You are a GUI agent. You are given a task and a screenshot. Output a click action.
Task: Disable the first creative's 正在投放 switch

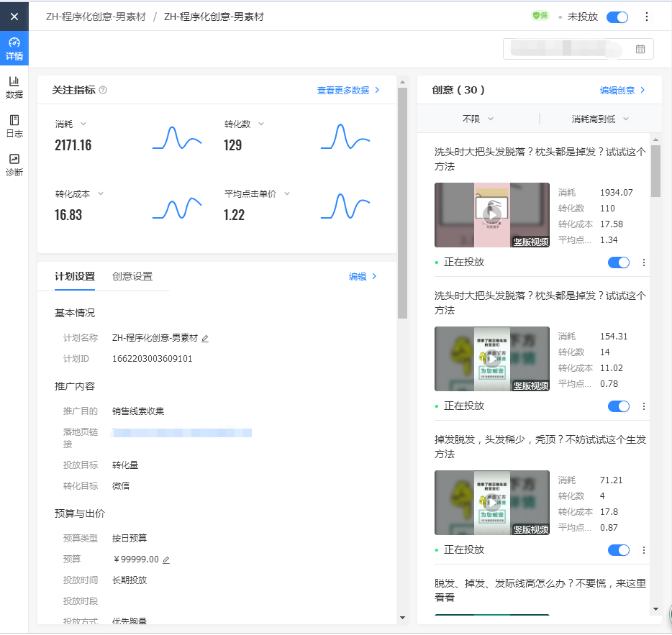click(619, 262)
